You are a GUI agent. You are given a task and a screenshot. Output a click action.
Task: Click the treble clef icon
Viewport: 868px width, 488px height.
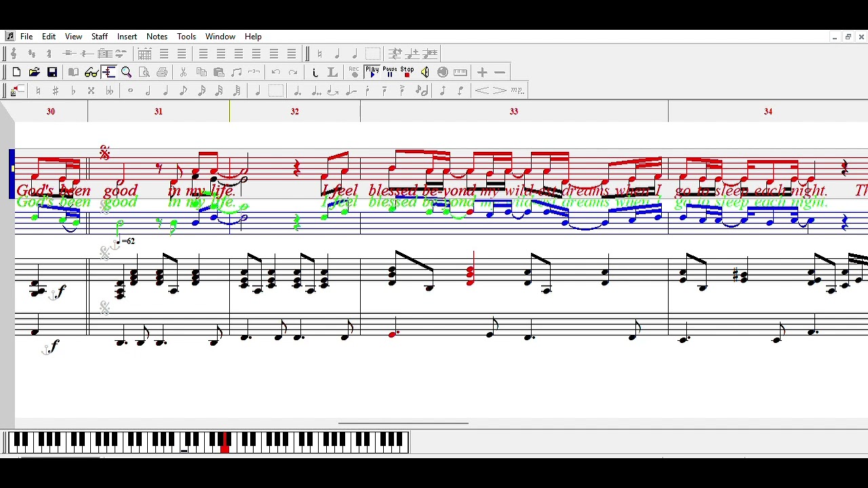click(x=14, y=54)
